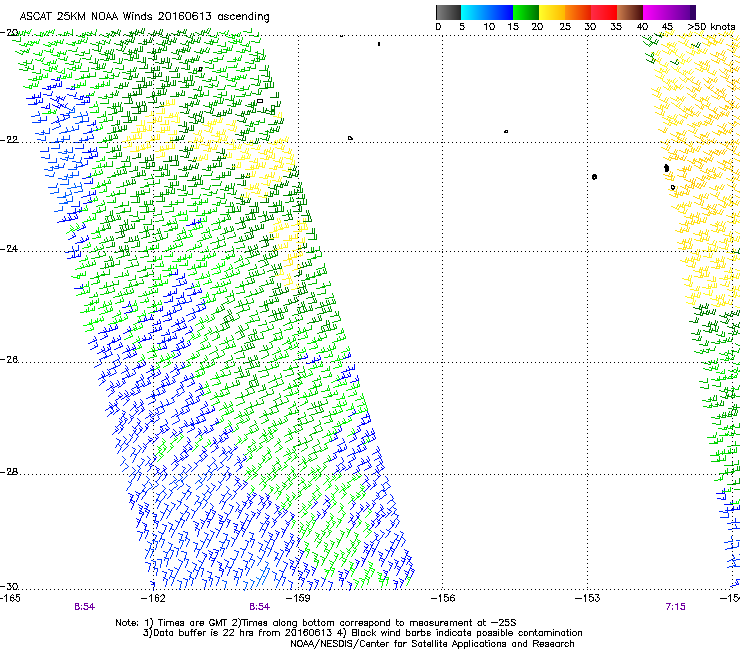740x650 pixels.
Task: Click the '25' label under the color bar
Action: [x=565, y=27]
